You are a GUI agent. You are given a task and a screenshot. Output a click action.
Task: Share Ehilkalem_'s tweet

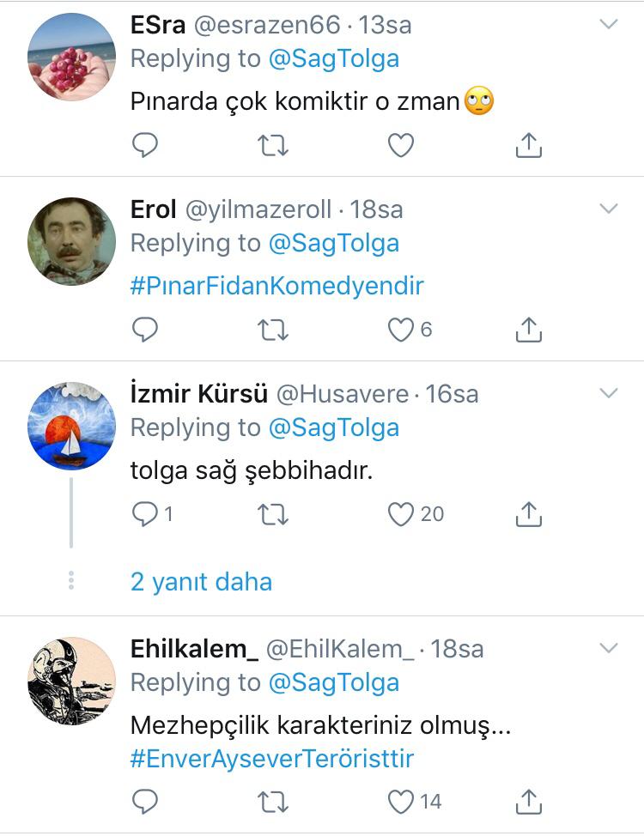[529, 802]
